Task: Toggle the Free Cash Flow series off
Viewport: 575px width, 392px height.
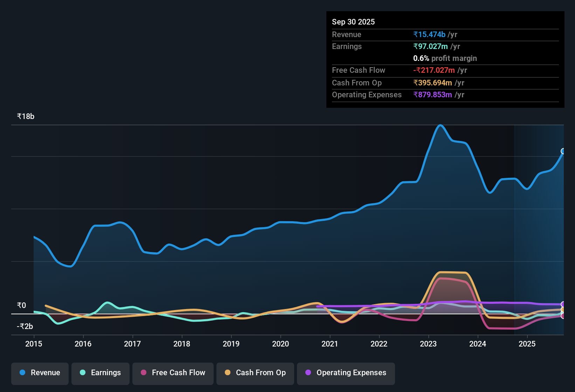Action: 173,373
